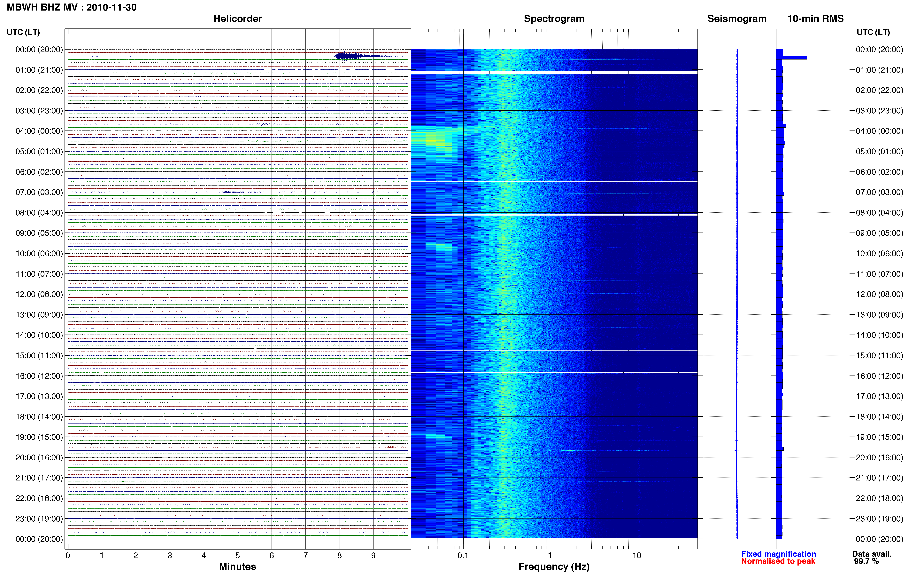Click minute 9 on the helicorder axis
The width and height of the screenshot is (924, 578).
click(x=373, y=555)
